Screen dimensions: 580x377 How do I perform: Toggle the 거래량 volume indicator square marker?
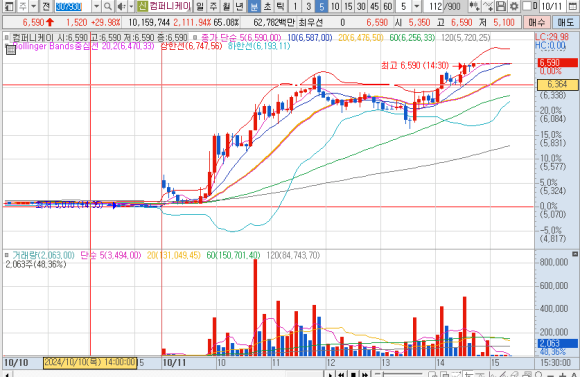pos(6,255)
